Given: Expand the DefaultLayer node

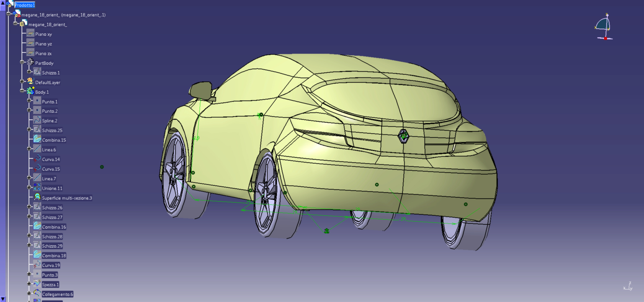Looking at the screenshot, I should pos(22,81).
